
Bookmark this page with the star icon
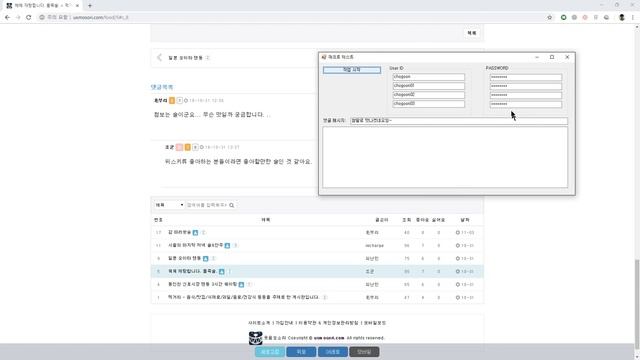[549, 18]
